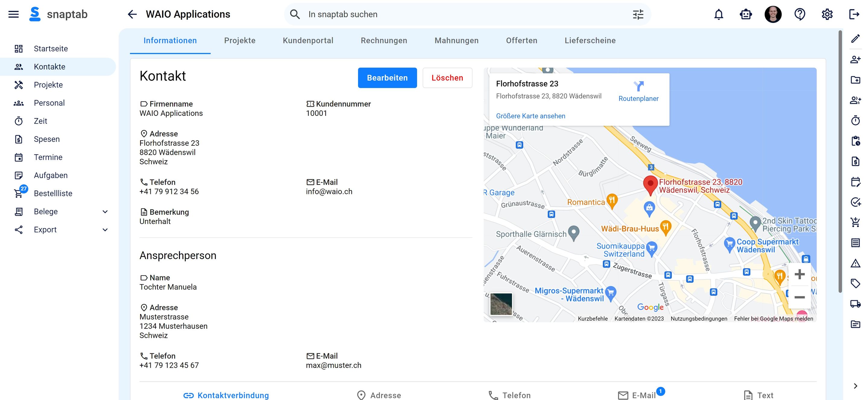This screenshot has width=868, height=400.
Task: Open Termine in the sidebar
Action: [x=58, y=157]
